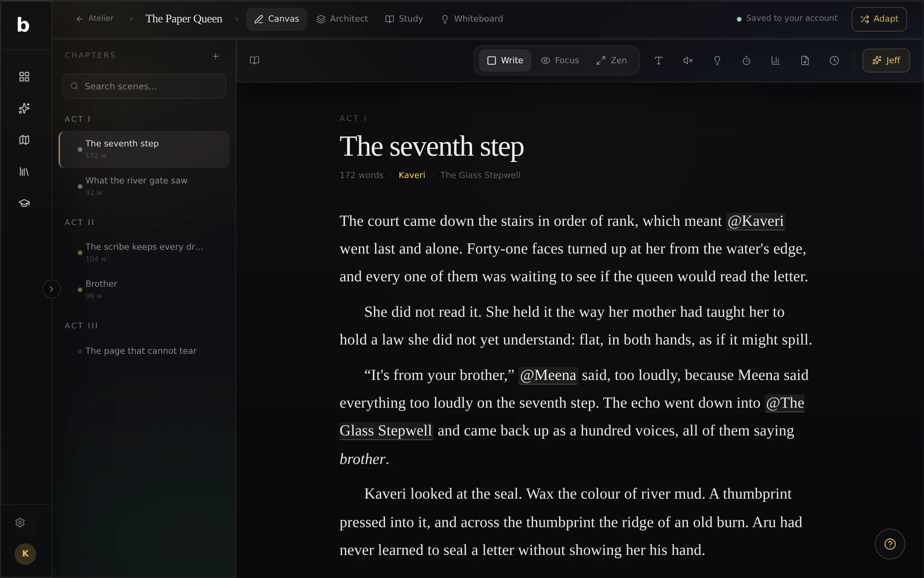Select Write mode
This screenshot has height=578, width=924.
[x=505, y=60]
